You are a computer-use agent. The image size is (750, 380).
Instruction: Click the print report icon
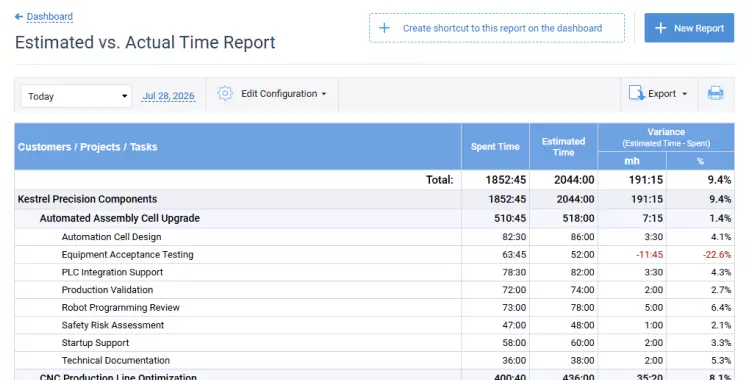point(716,93)
